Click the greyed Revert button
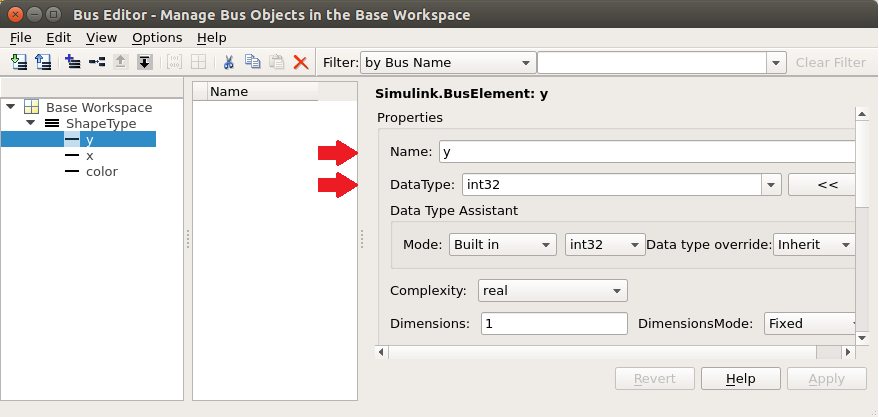Screen dimensions: 879x417 [x=655, y=379]
